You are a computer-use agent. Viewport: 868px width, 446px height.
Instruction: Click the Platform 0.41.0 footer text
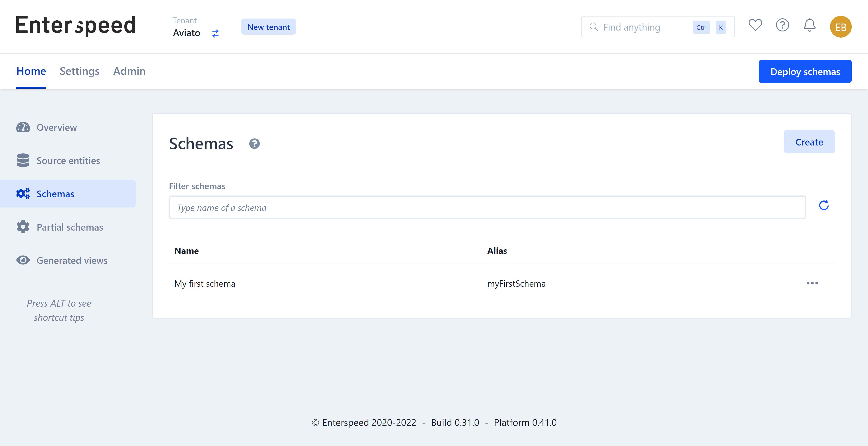point(525,422)
